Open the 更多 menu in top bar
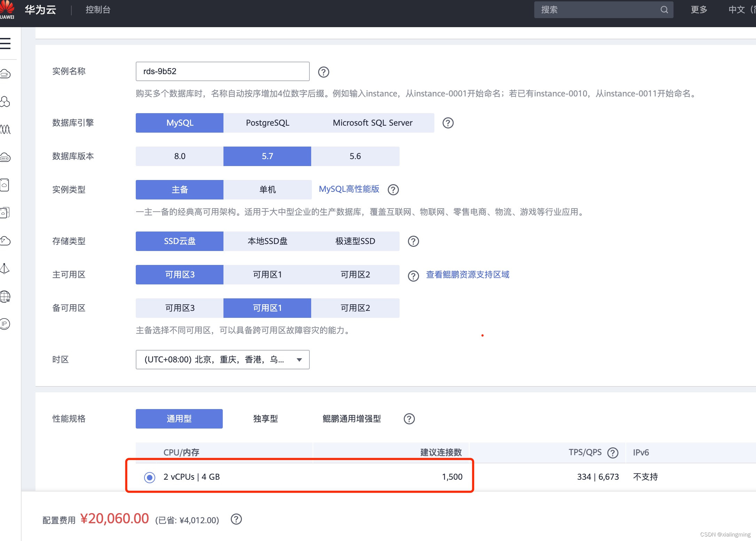 (x=699, y=10)
